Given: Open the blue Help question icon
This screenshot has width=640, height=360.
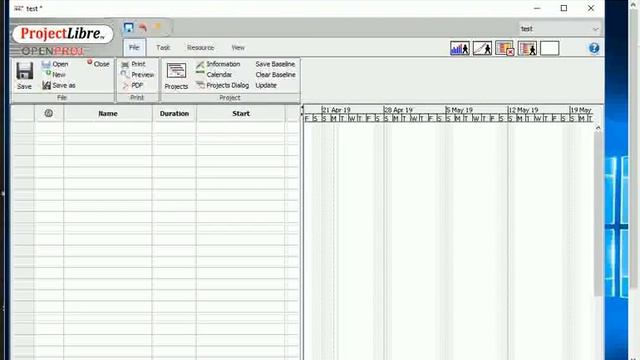Looking at the screenshot, I should click(x=594, y=48).
